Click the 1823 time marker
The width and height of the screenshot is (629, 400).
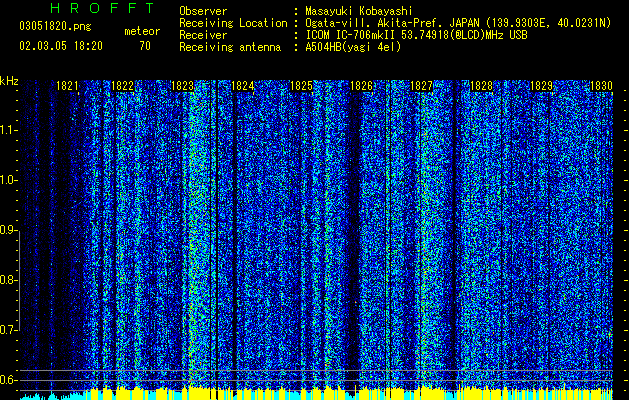pyautogui.click(x=183, y=86)
